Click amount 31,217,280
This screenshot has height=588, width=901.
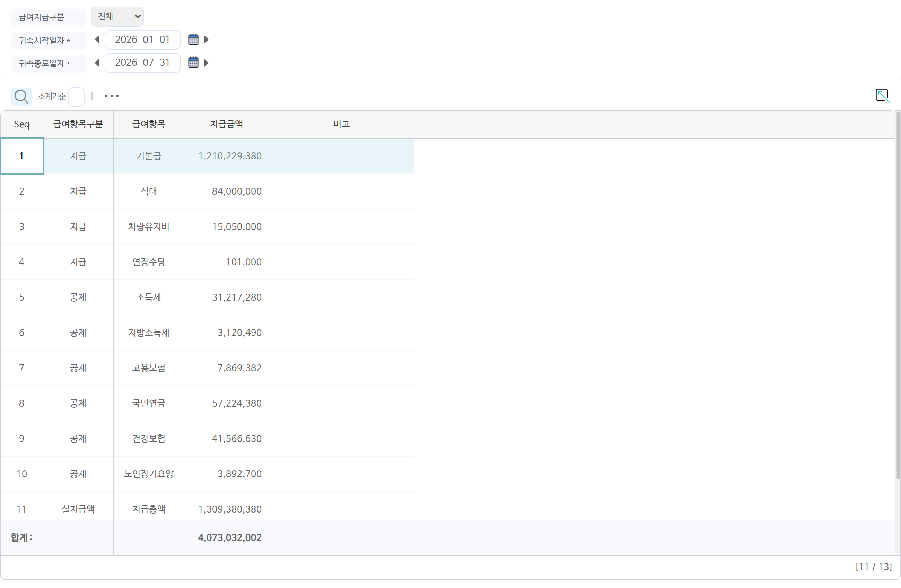237,297
